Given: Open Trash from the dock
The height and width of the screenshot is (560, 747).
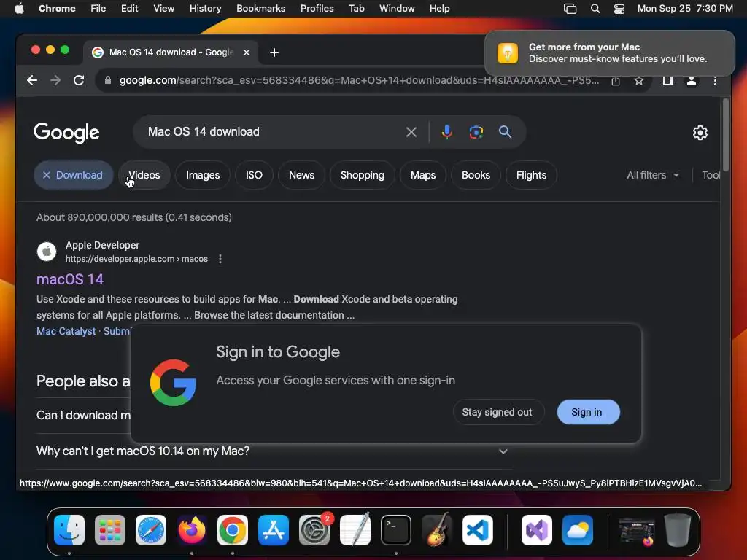Looking at the screenshot, I should pos(678,530).
